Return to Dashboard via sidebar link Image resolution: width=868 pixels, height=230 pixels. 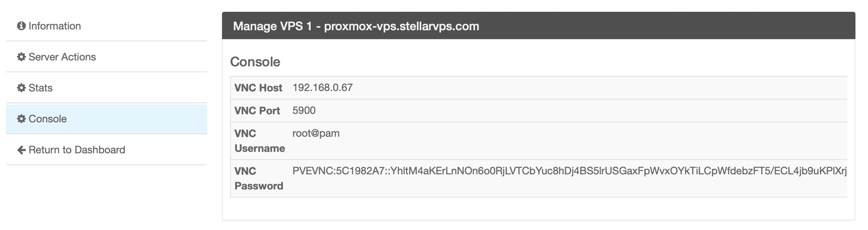click(x=77, y=150)
